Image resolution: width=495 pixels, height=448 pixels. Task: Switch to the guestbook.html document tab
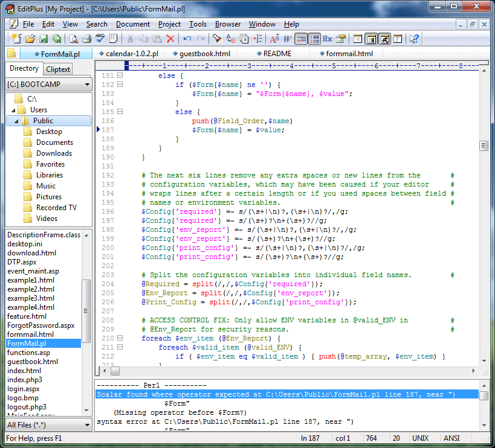[201, 54]
